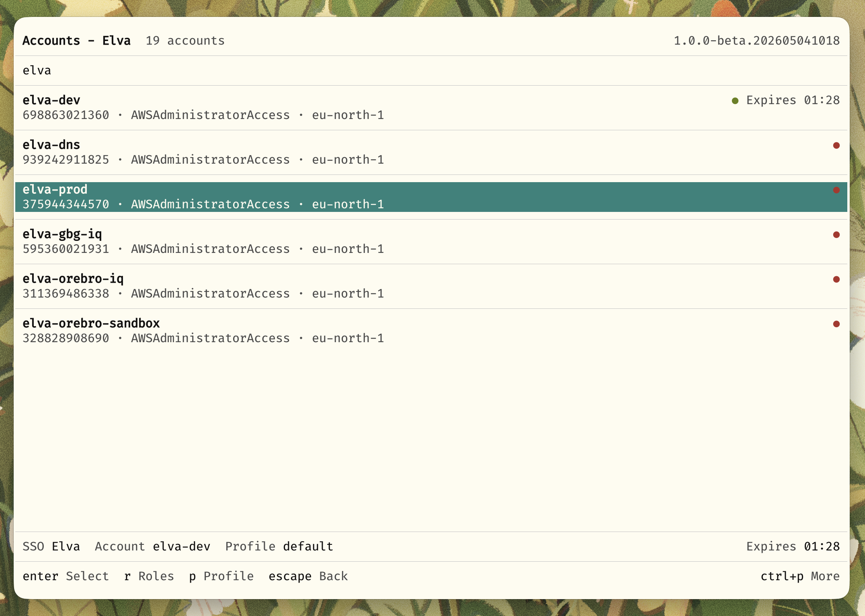
Task: Click account ID 595360021931
Action: [x=66, y=249]
